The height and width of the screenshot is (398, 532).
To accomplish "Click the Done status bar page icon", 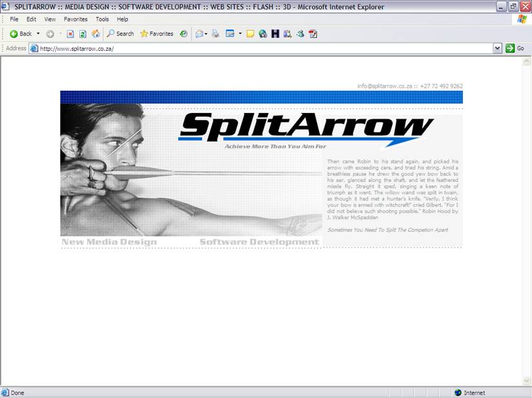I will (x=5, y=393).
